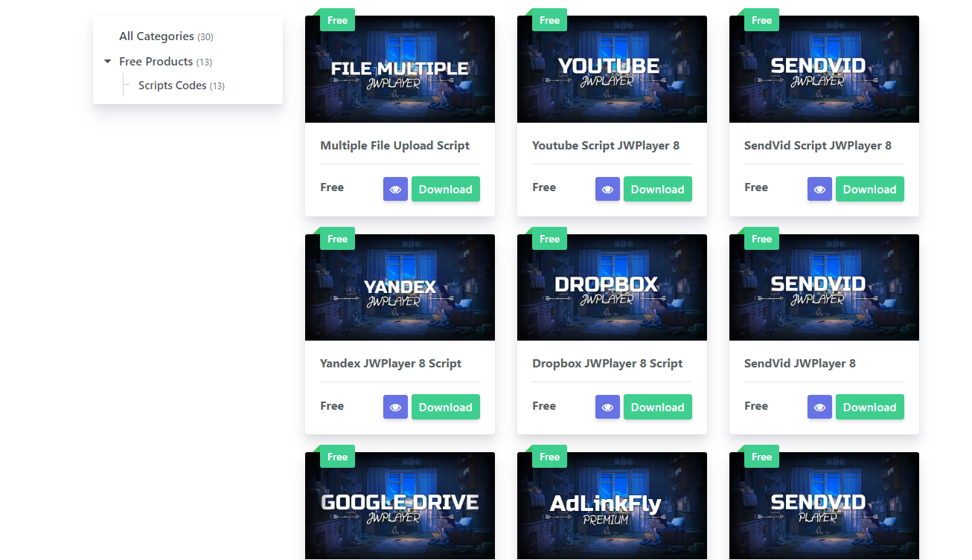Click eye preview icon for SendVid JWPlayer 8
The width and height of the screenshot is (972, 560).
pyautogui.click(x=819, y=407)
